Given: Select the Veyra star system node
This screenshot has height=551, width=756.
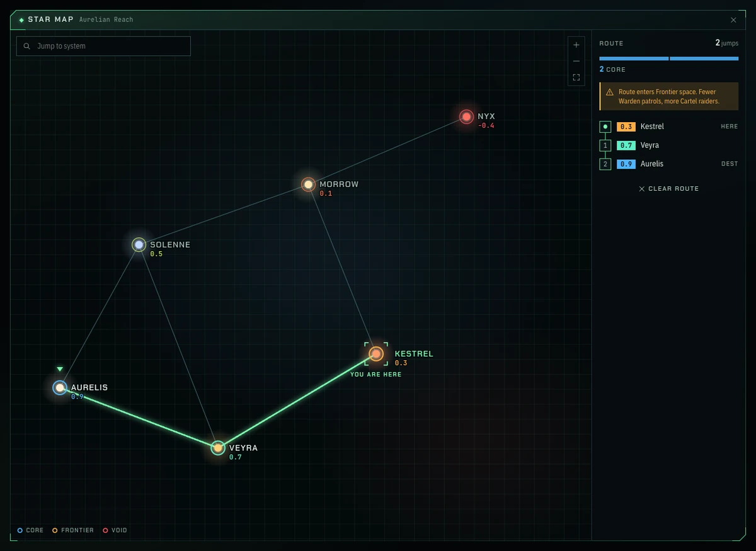Looking at the screenshot, I should (x=218, y=448).
